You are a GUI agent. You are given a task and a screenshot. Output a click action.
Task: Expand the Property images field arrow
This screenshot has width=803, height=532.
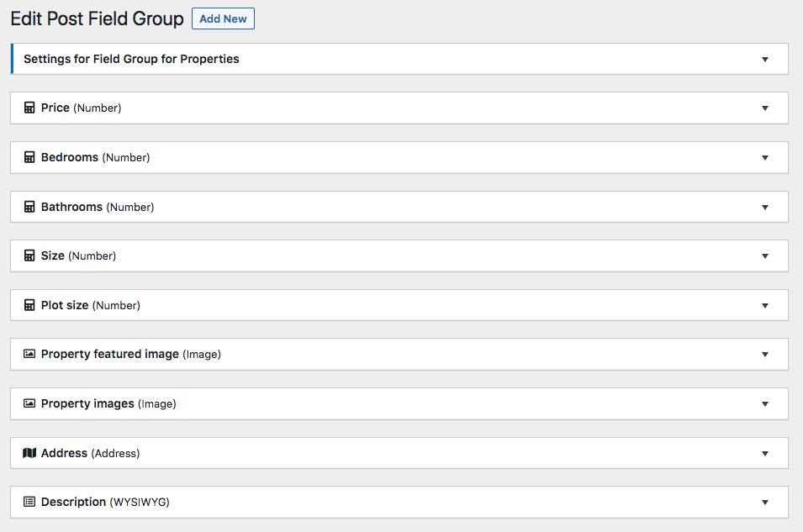click(764, 403)
